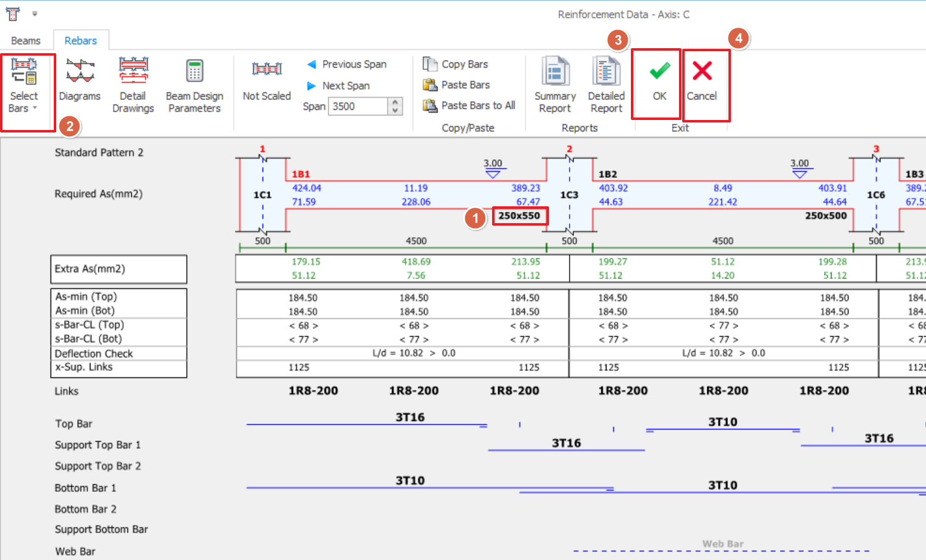Open Detail Drawings

[133, 85]
